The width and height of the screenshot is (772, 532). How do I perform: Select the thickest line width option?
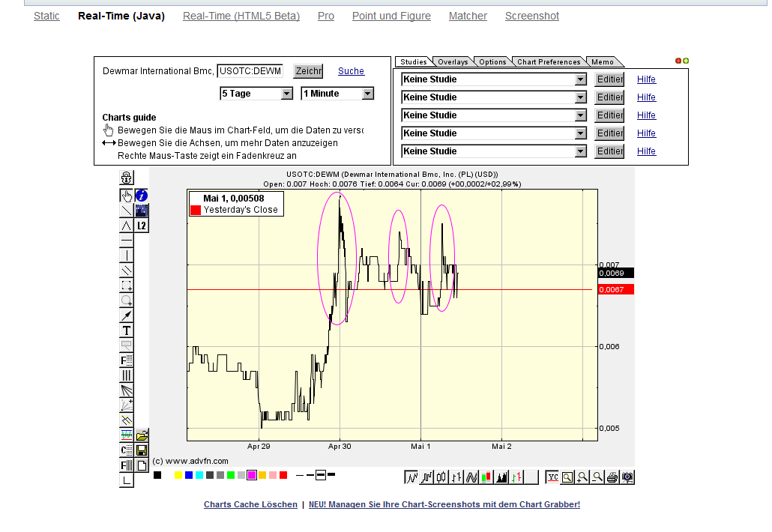(331, 475)
